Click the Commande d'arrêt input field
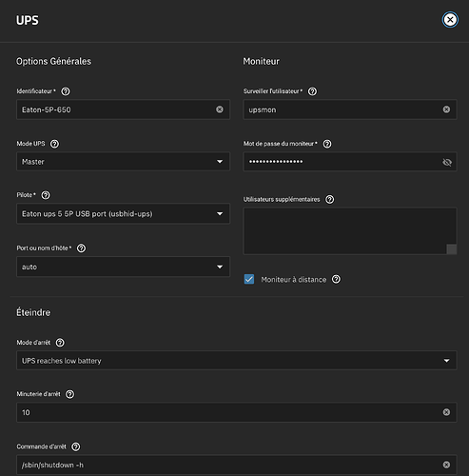Image resolution: width=469 pixels, height=476 pixels. (x=237, y=465)
